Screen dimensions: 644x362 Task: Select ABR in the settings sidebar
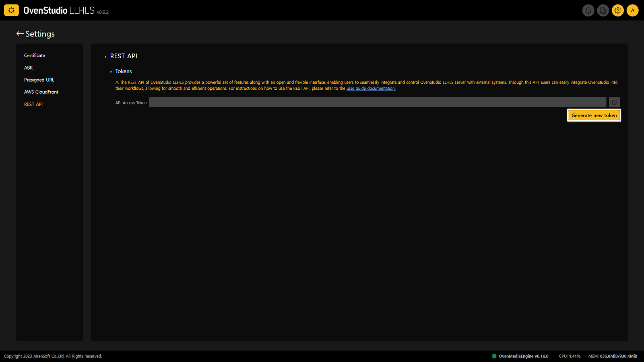click(x=29, y=68)
